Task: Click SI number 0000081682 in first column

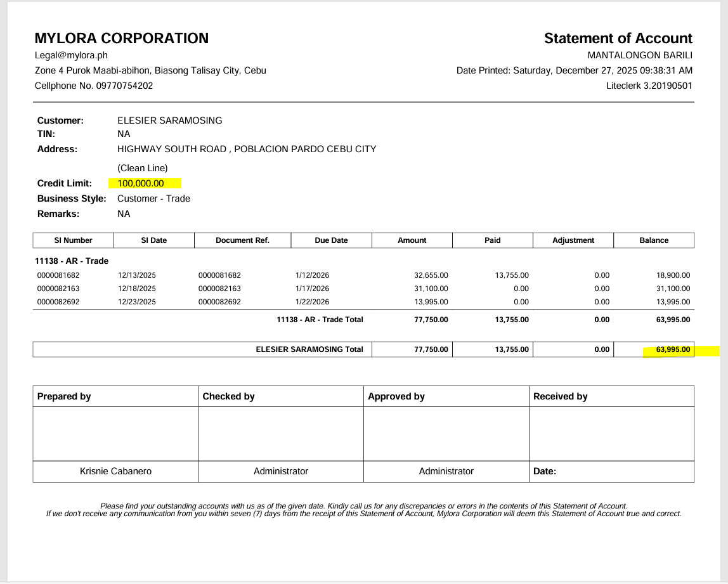Action: click(59, 275)
